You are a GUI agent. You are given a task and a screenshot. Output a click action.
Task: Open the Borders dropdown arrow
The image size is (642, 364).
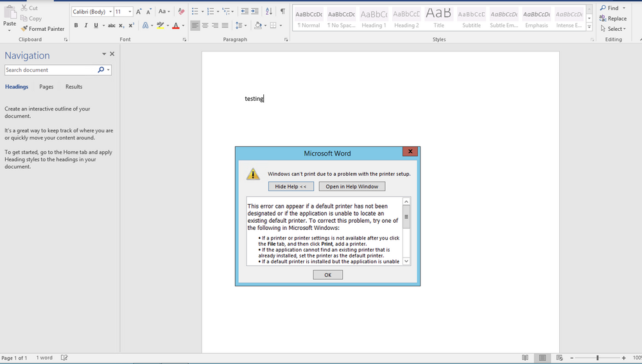tap(281, 26)
